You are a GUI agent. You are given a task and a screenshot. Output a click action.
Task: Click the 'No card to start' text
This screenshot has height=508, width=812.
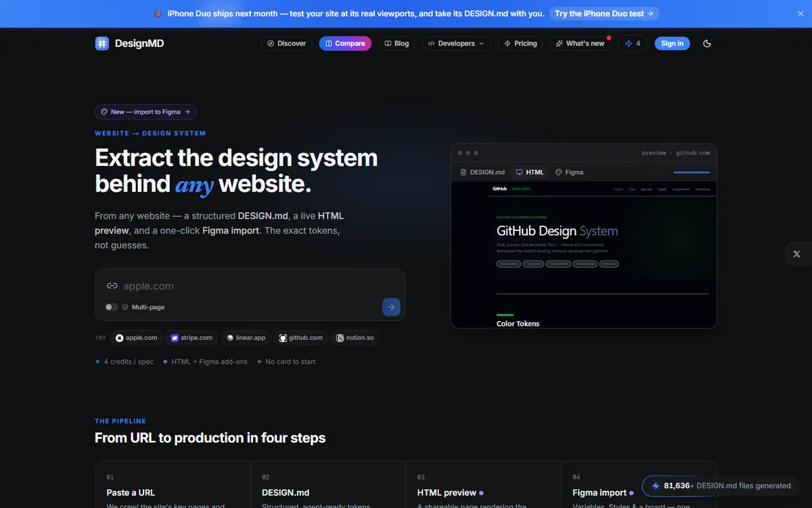pyautogui.click(x=290, y=362)
